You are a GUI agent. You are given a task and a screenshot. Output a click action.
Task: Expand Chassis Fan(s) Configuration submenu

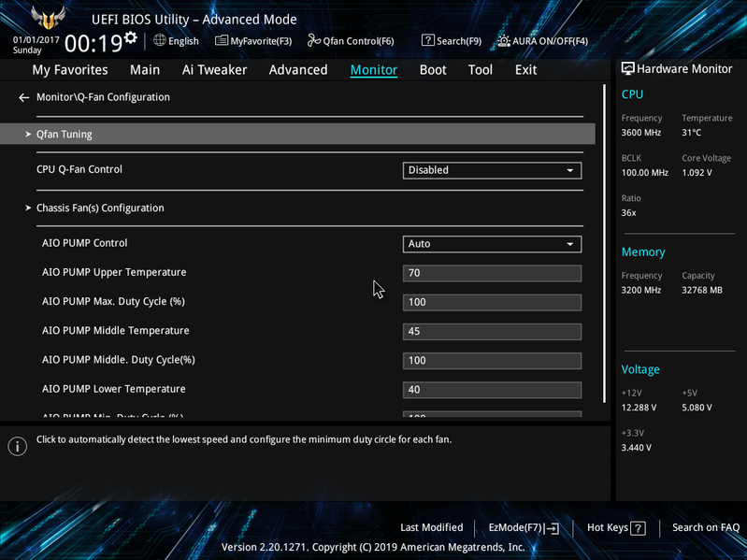28,208
